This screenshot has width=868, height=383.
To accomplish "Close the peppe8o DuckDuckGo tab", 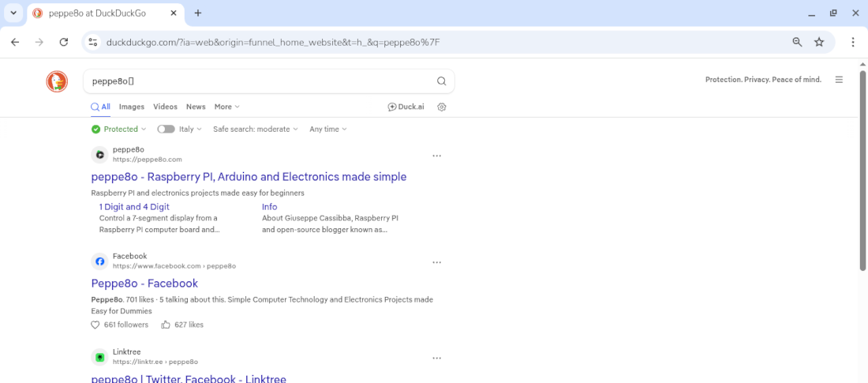I will pyautogui.click(x=174, y=13).
